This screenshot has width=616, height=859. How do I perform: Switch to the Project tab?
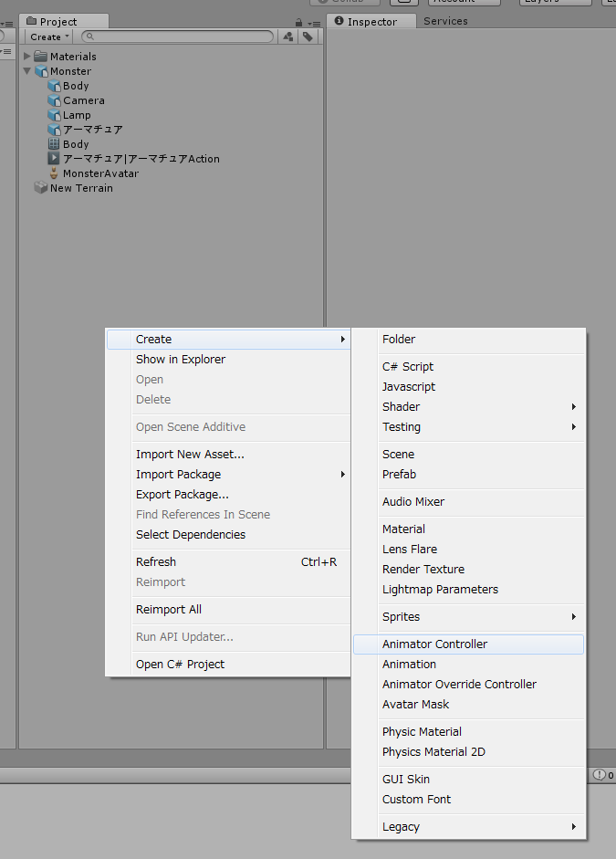point(64,21)
